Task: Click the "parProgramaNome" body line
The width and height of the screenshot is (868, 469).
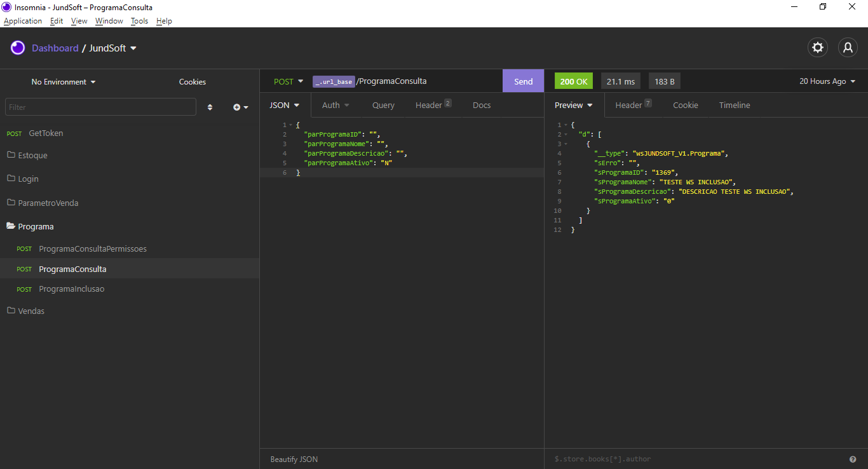Action: point(346,144)
